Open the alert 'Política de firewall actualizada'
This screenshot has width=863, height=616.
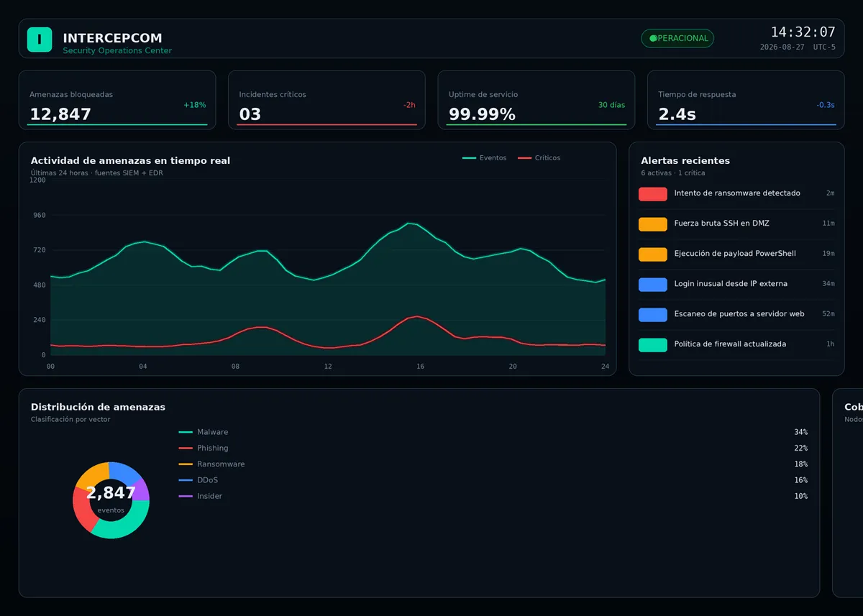click(x=736, y=344)
